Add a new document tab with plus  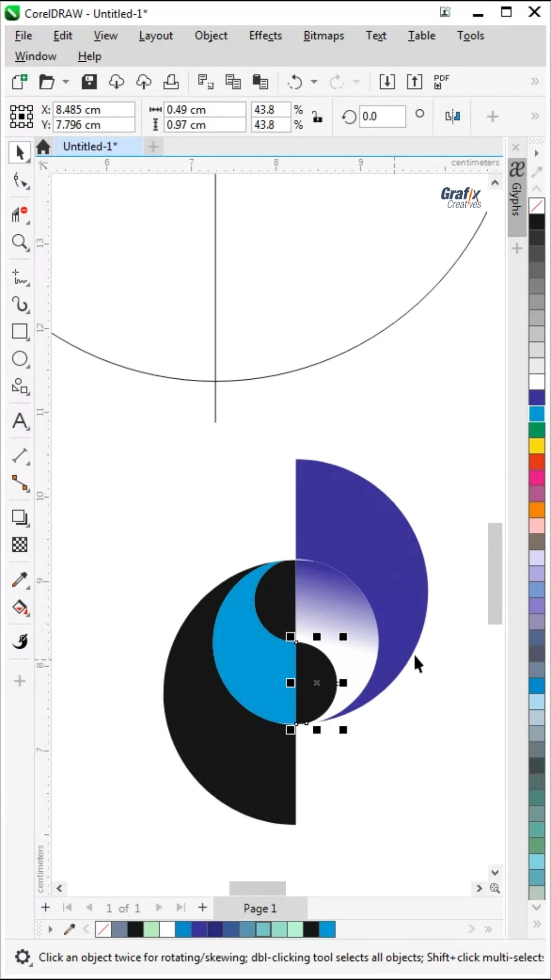(x=153, y=147)
